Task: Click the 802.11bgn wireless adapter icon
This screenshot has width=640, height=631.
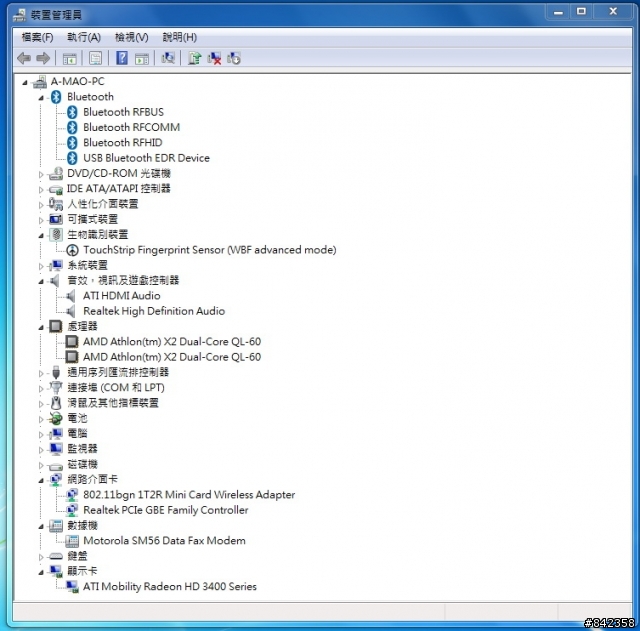Action: click(72, 495)
